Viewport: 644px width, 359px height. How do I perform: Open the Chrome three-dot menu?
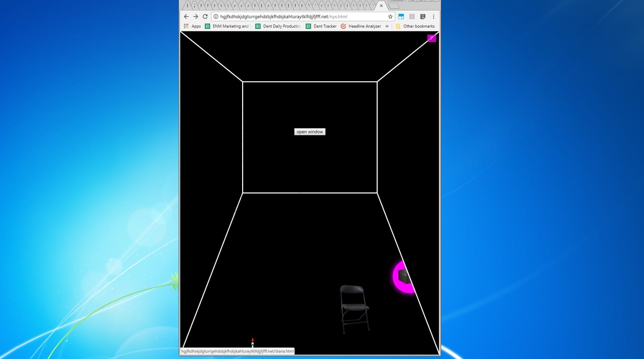[433, 16]
